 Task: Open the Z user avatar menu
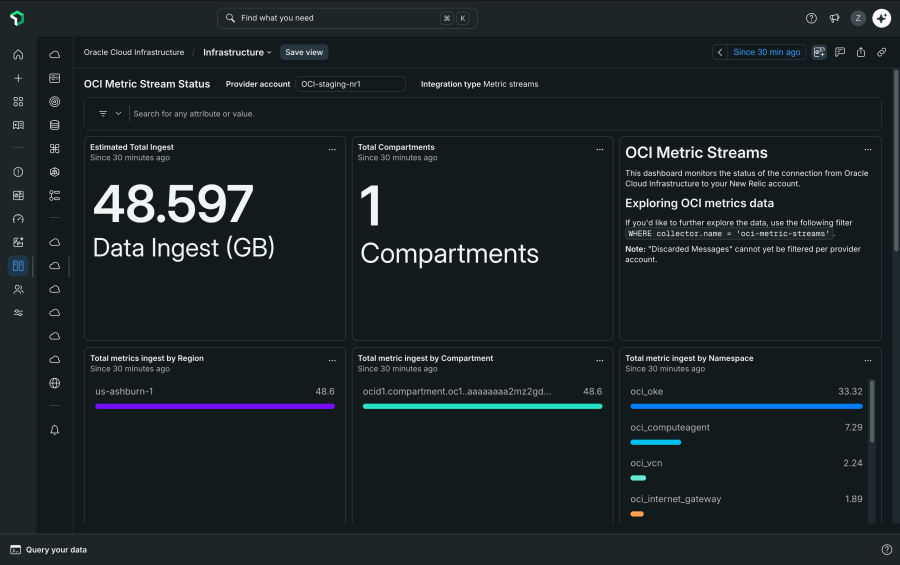tap(858, 18)
